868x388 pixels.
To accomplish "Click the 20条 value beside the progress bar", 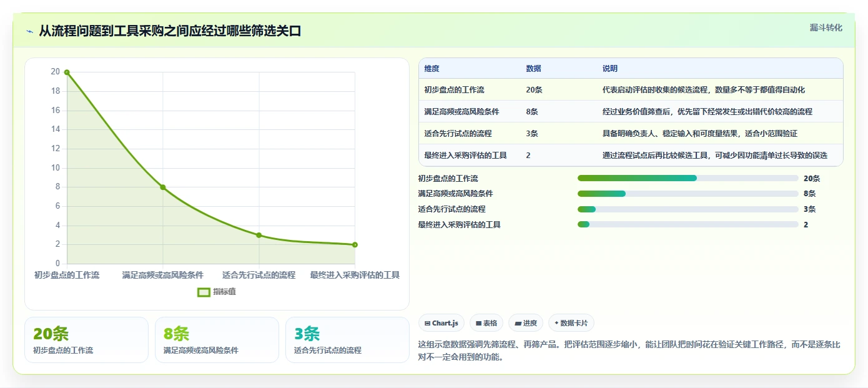I will [x=812, y=179].
